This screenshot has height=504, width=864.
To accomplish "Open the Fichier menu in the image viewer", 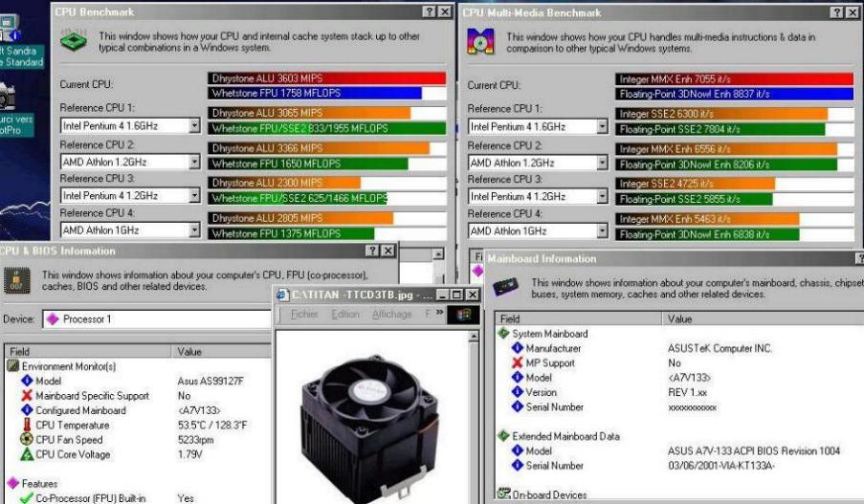I will coord(304,315).
